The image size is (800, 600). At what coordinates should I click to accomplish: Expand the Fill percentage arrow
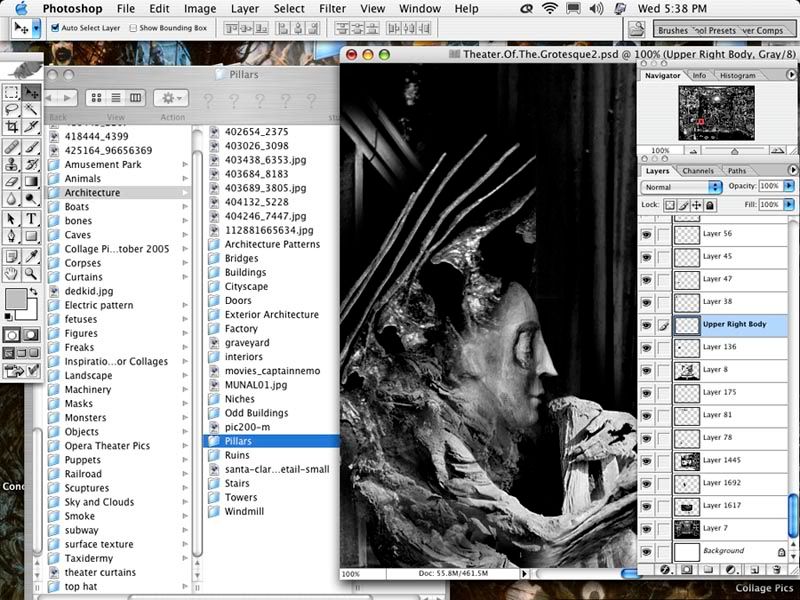tap(790, 204)
